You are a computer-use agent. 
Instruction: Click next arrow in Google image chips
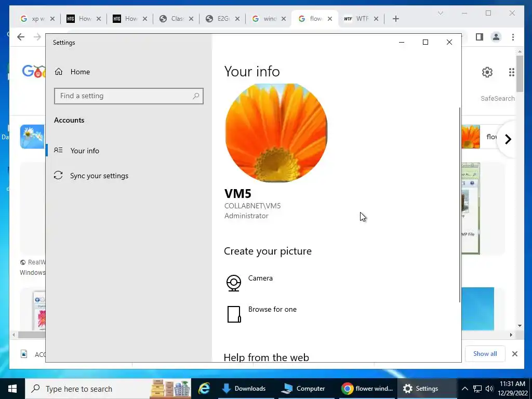click(x=508, y=139)
